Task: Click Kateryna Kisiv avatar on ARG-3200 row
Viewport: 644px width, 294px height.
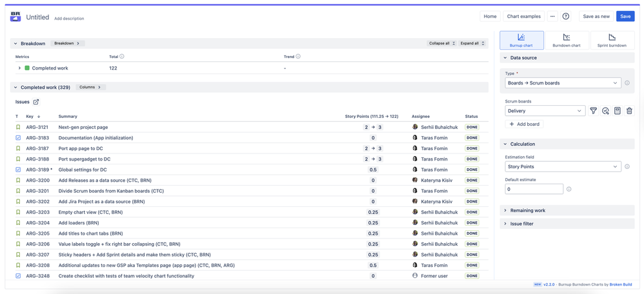Action: click(415, 181)
